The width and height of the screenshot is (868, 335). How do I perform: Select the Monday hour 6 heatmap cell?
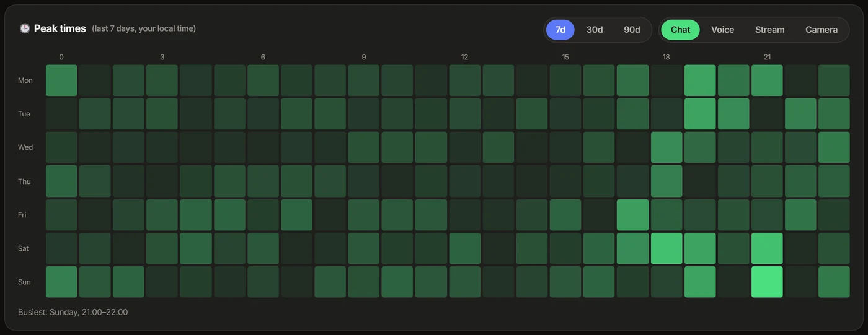point(263,80)
